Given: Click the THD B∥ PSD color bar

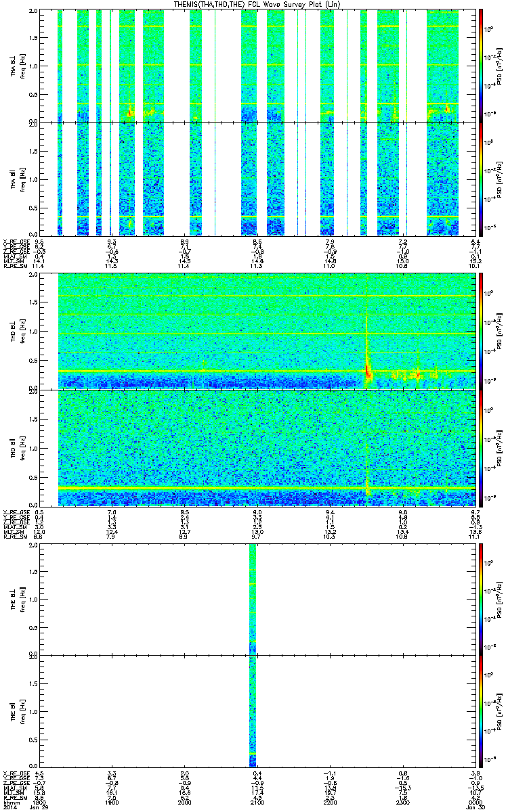Looking at the screenshot, I should point(481,447).
